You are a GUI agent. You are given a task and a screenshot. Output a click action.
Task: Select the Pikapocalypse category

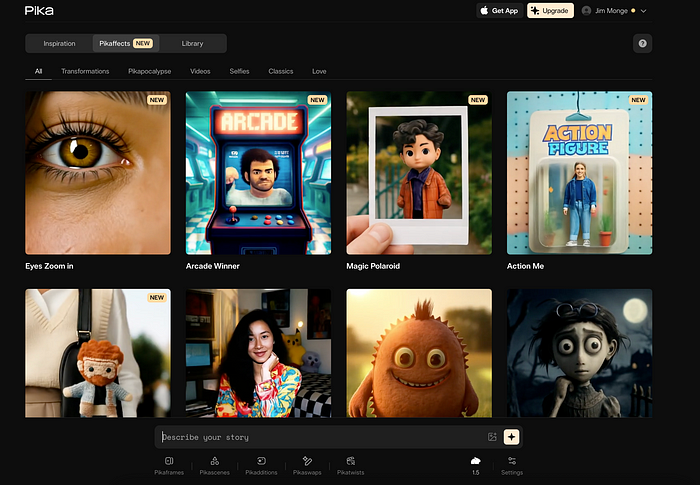point(150,71)
